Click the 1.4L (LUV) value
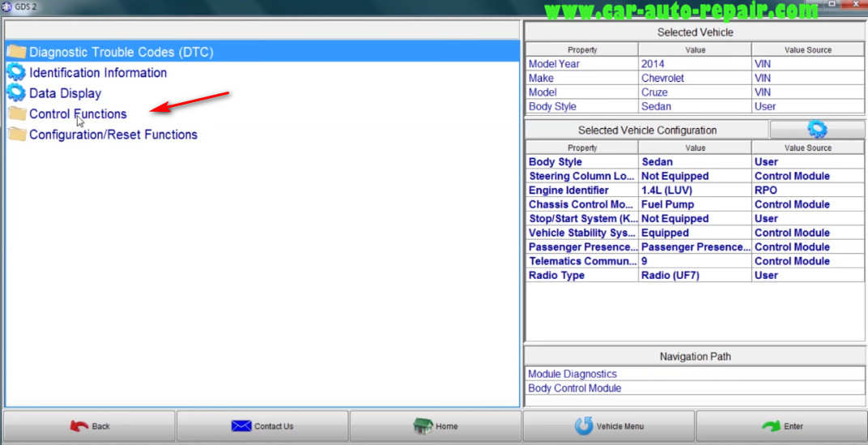 click(x=695, y=190)
